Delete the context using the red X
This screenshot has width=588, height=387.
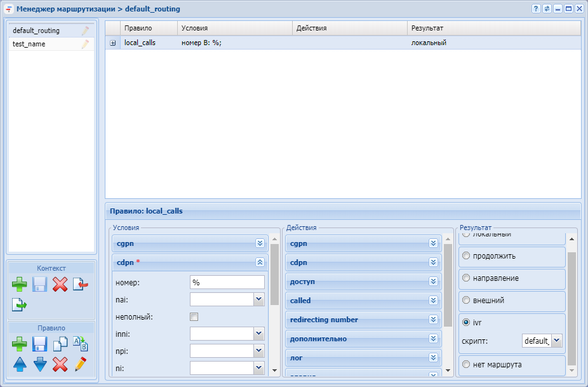tap(60, 285)
